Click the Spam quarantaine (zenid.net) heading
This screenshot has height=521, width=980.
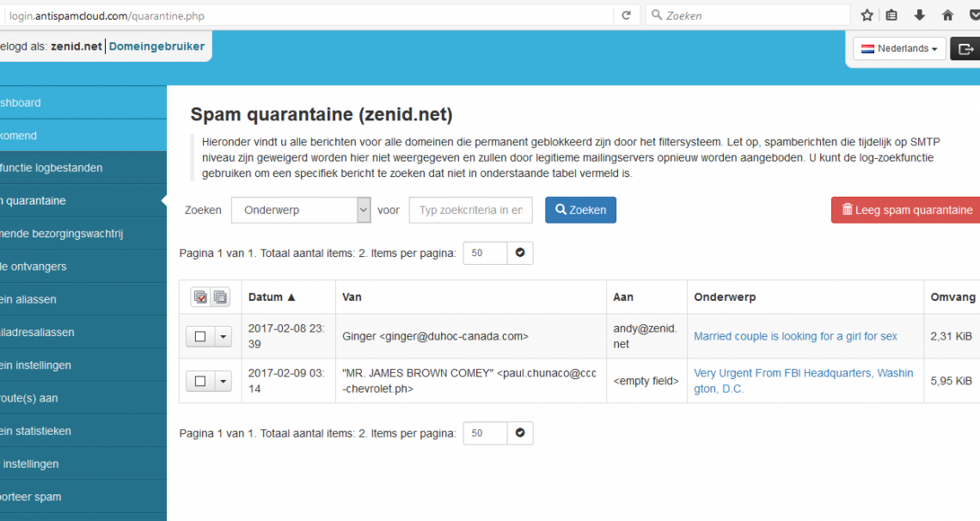(x=322, y=114)
